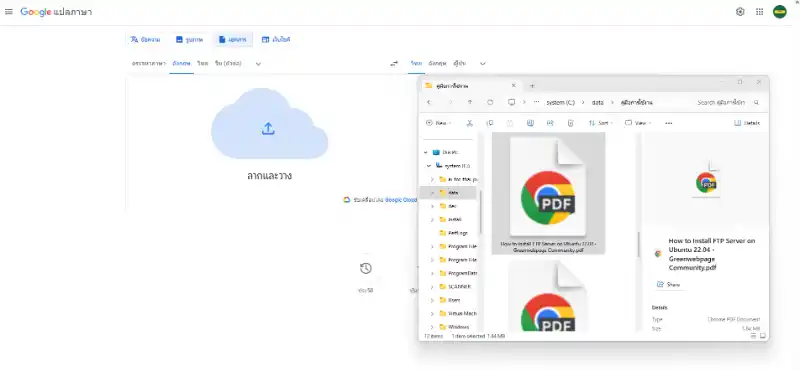Open Google Translate settings gear
The width and height of the screenshot is (800, 371).
coord(740,12)
